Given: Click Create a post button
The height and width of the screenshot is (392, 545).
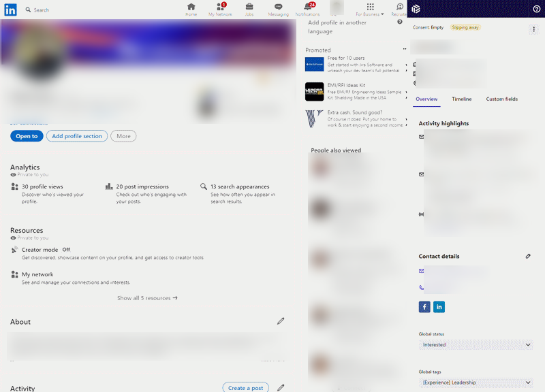Looking at the screenshot, I should (x=245, y=387).
